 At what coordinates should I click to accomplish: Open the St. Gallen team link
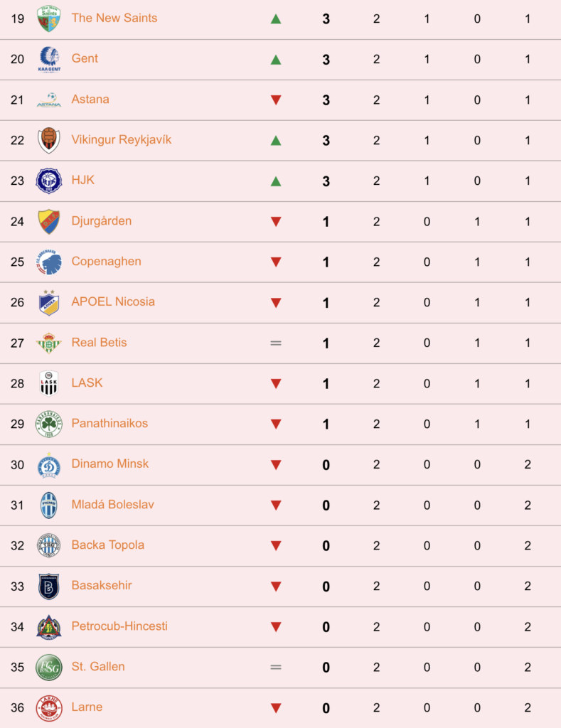pos(98,666)
